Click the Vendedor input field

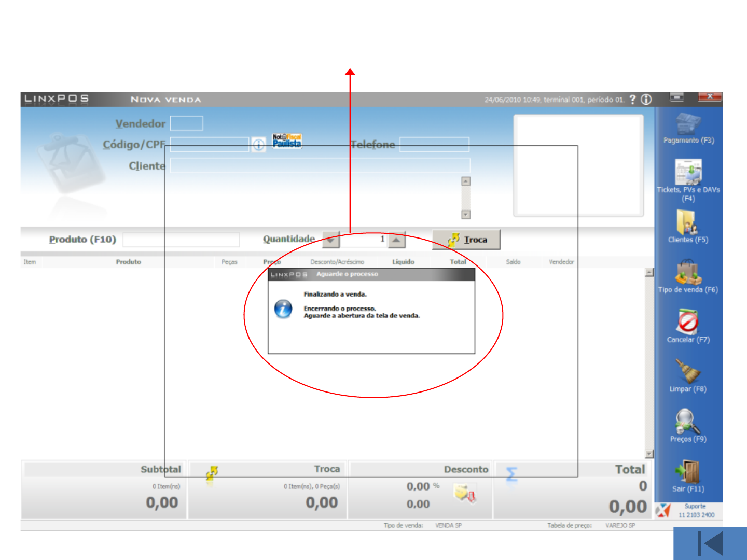pos(187,123)
